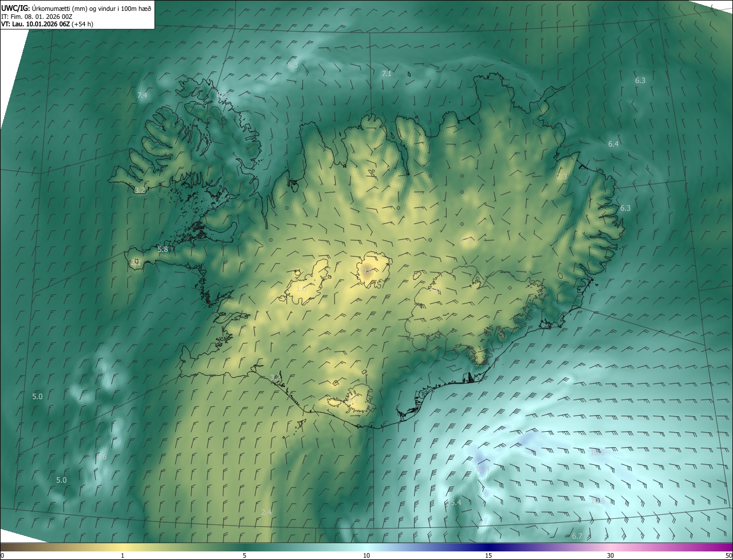
Task: Click the 50 tick label on the color scale
Action: (x=728, y=555)
